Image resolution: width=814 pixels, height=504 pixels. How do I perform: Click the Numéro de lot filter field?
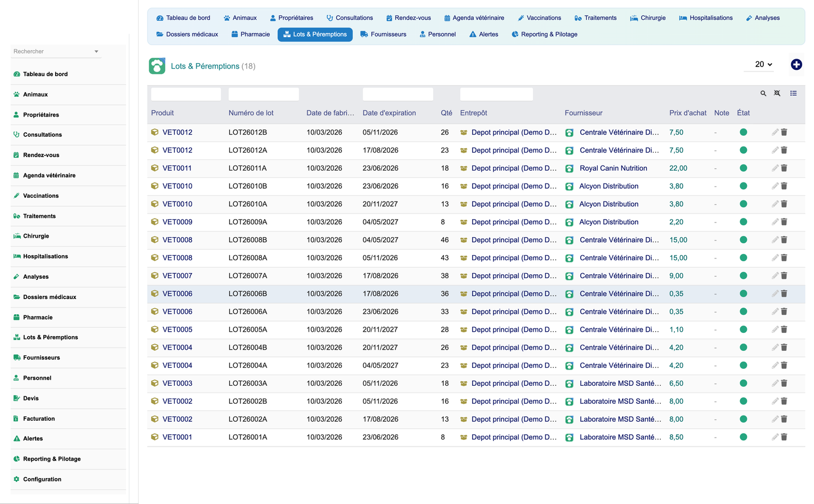pos(264,94)
